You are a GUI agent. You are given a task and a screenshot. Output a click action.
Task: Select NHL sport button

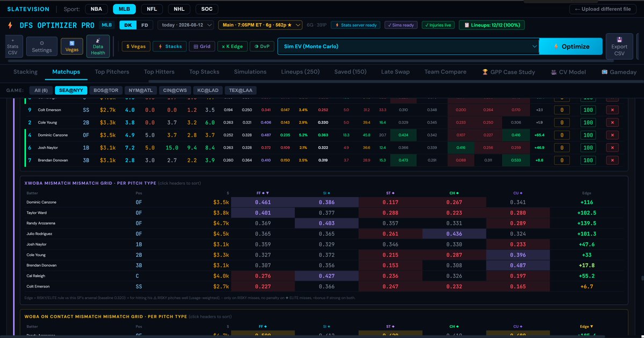tap(179, 9)
